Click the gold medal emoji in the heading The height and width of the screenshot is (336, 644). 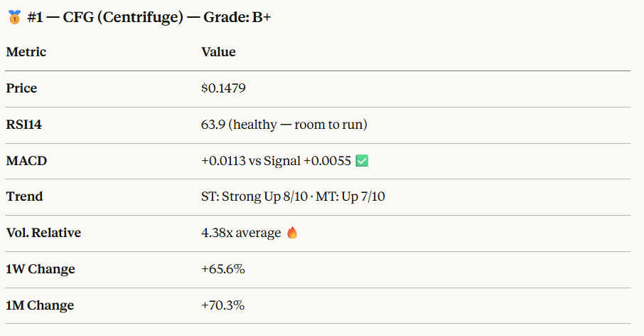pos(14,17)
